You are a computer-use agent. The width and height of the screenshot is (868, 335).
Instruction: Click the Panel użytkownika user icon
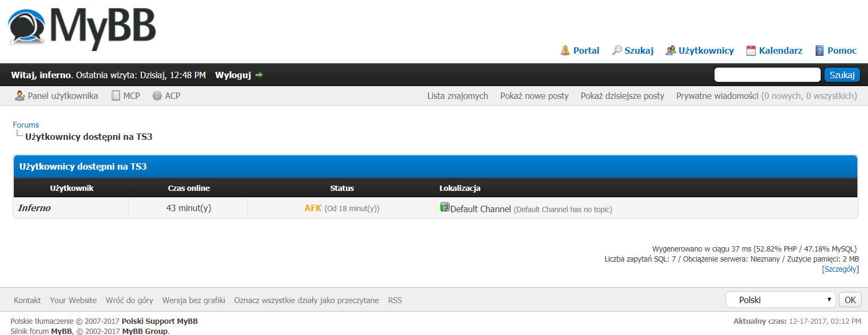click(x=20, y=96)
